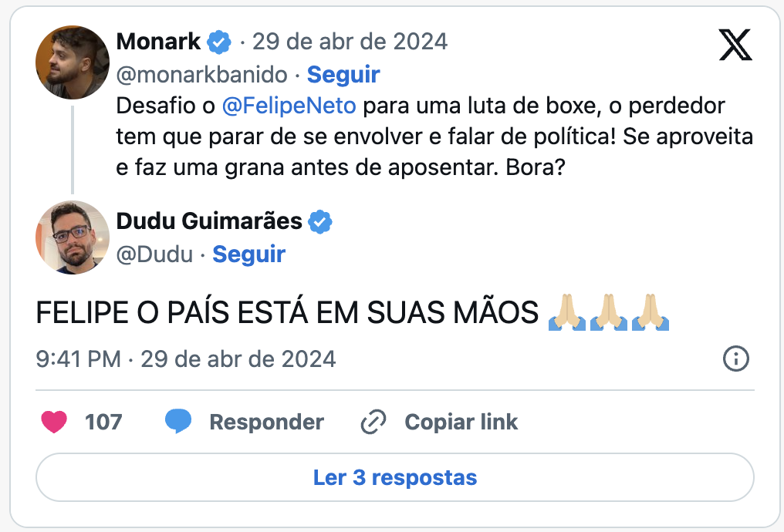Open the Monark display name

[158, 42]
